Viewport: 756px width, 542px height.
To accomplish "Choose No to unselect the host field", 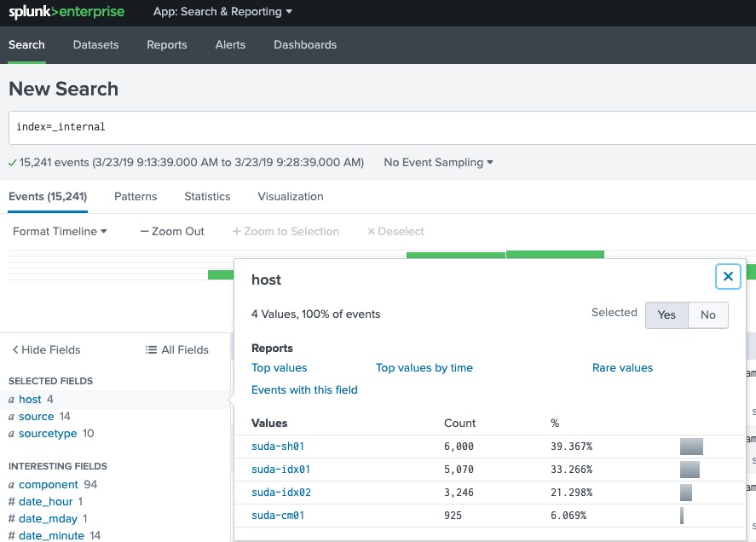I will tap(707, 315).
